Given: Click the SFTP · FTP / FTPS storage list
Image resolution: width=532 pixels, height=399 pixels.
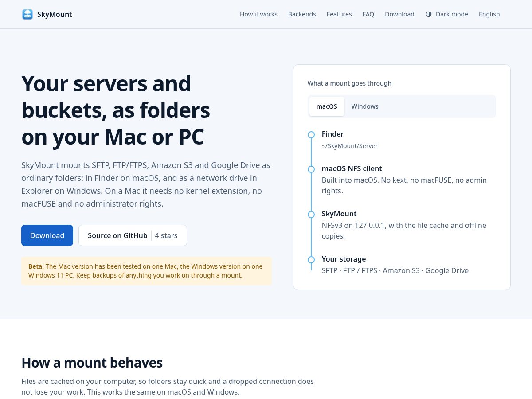Looking at the screenshot, I should point(395,270).
